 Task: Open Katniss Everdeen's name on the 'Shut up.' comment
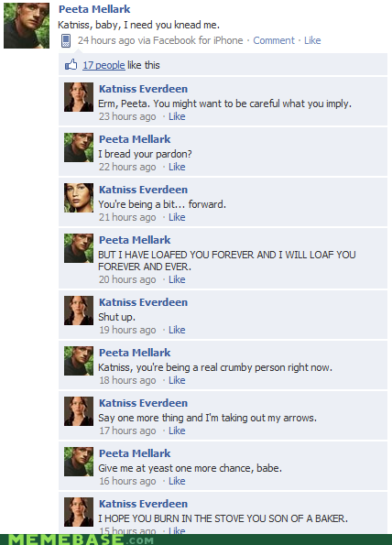(x=143, y=302)
